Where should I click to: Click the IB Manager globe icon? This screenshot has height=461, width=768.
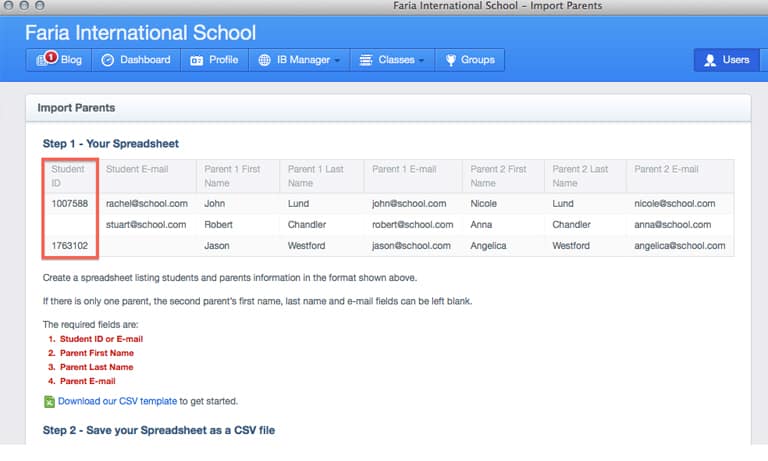coord(264,60)
